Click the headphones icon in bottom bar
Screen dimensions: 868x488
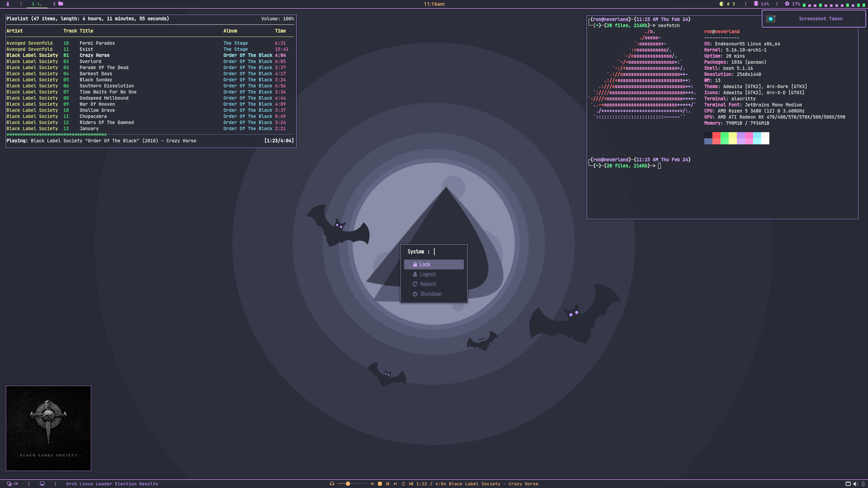click(332, 484)
